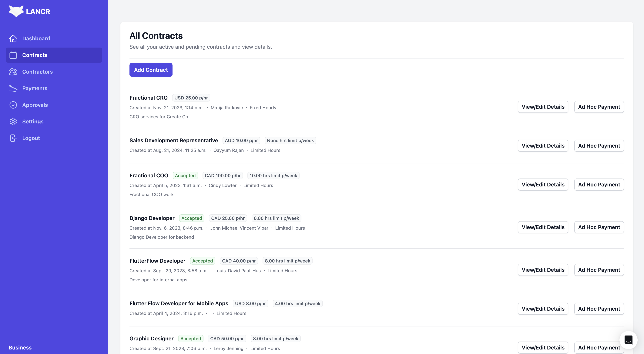
Task: Make Ad Hoc Payment for Django Developer
Action: click(x=599, y=227)
